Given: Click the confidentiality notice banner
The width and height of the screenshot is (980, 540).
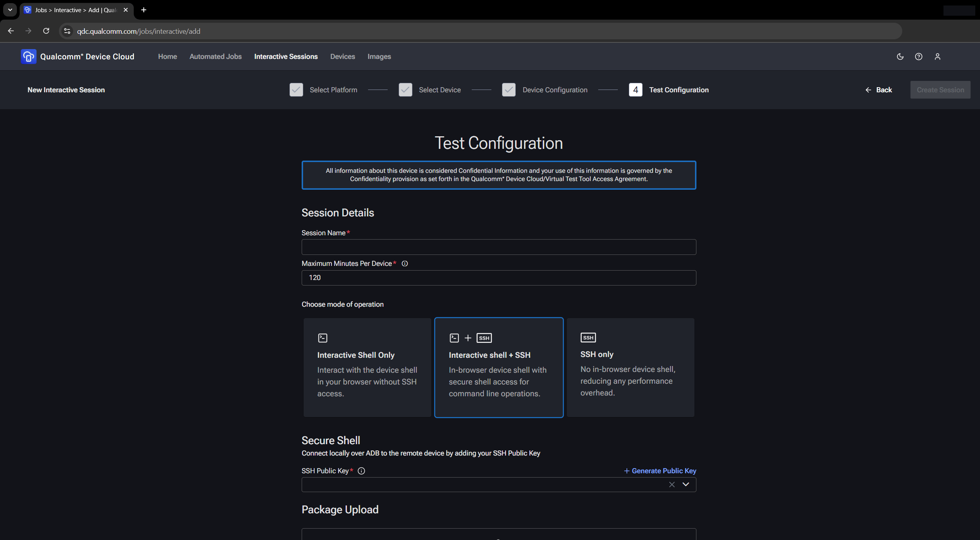Looking at the screenshot, I should click(499, 175).
